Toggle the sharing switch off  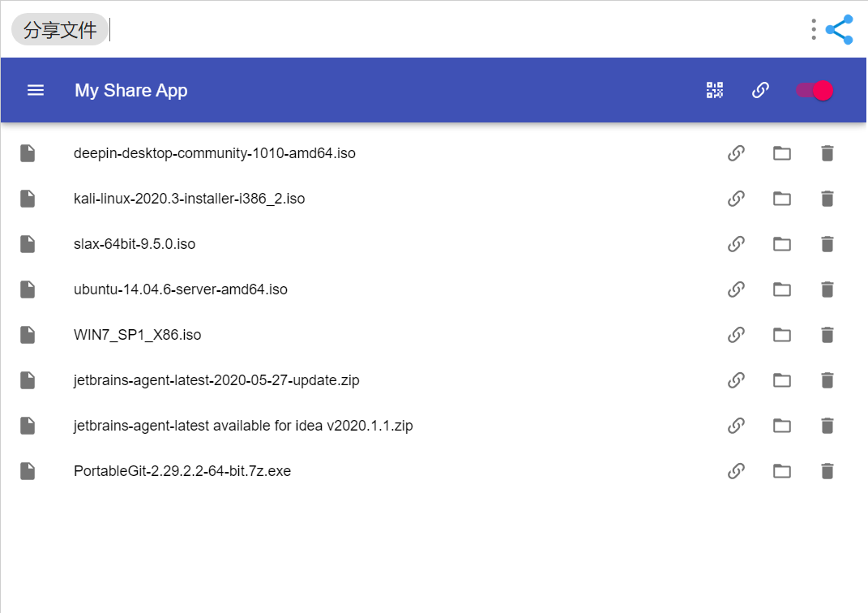point(815,90)
